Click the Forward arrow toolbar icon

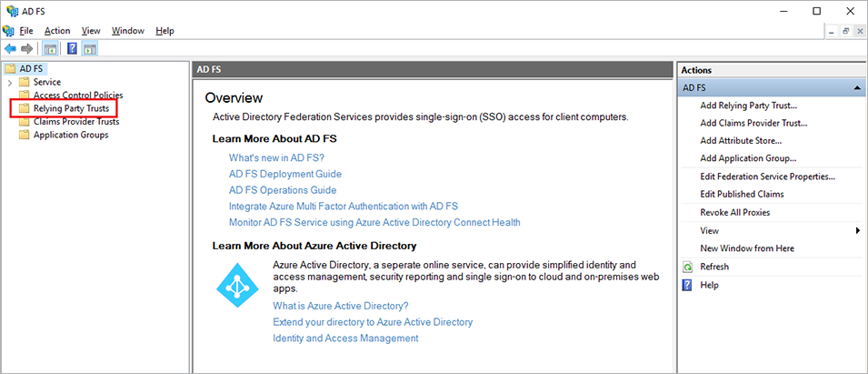[x=26, y=49]
